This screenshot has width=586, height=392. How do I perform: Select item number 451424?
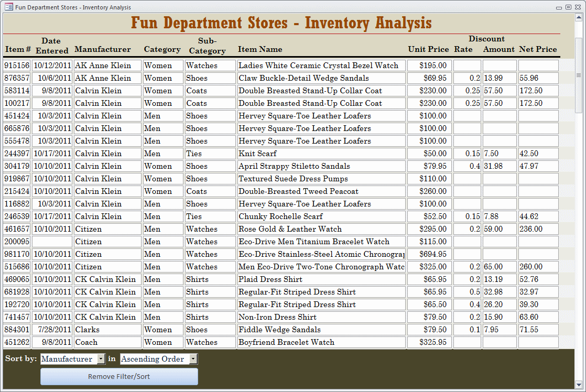[x=17, y=116]
